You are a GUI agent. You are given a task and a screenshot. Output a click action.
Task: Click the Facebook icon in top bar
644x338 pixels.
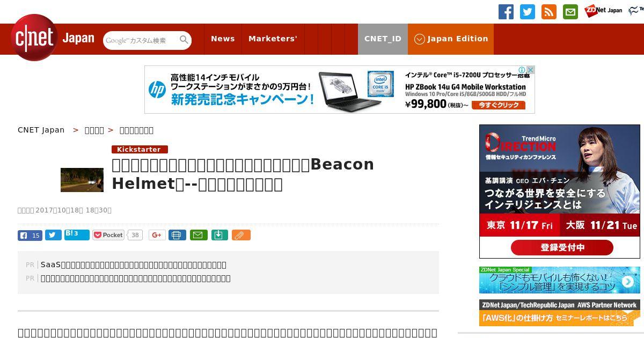tap(506, 11)
